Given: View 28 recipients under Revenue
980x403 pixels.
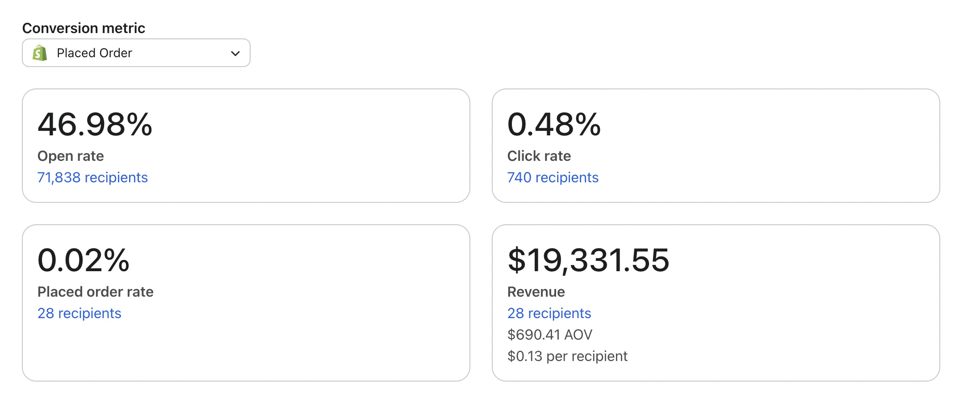Looking at the screenshot, I should pyautogui.click(x=549, y=313).
